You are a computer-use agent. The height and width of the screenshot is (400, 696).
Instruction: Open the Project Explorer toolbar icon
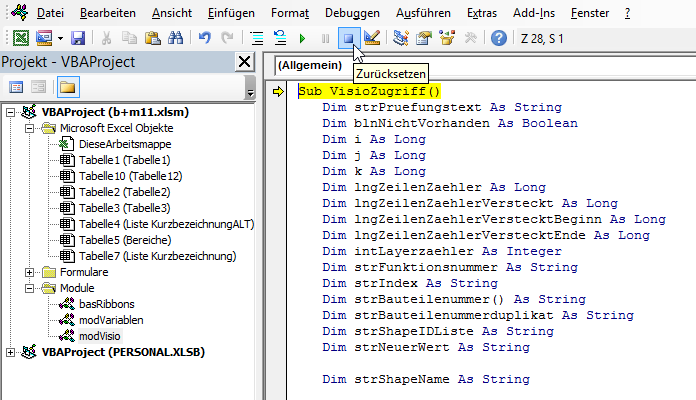[x=402, y=38]
